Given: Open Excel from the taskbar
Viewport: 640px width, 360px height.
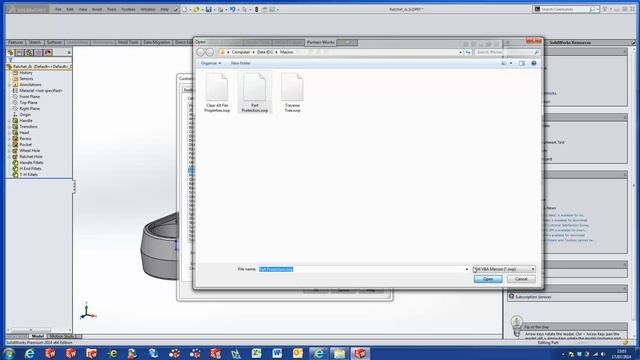Looking at the screenshot, I should (x=256, y=353).
